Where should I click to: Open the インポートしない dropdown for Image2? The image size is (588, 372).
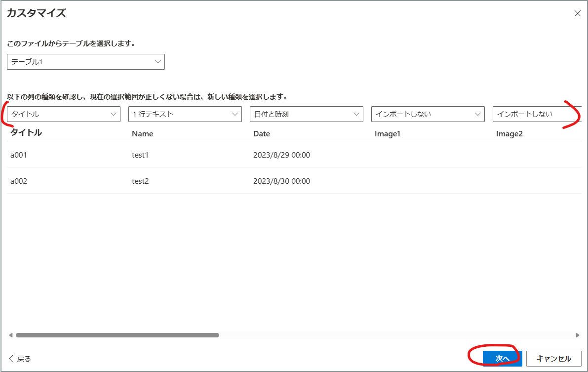pos(536,114)
